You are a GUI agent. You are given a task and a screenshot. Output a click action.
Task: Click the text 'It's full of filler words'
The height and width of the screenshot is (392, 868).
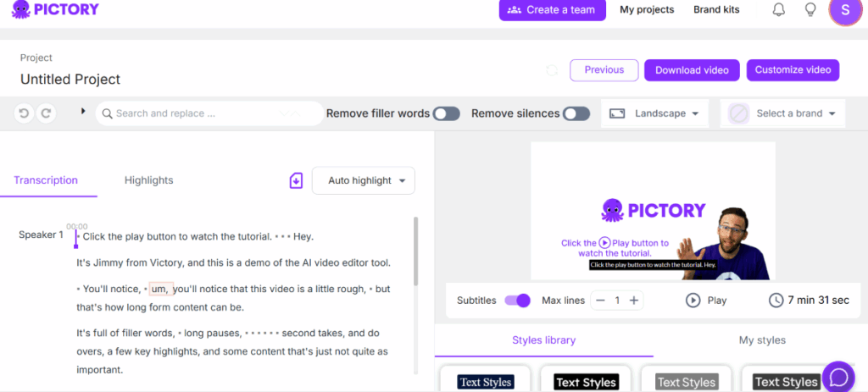click(126, 333)
